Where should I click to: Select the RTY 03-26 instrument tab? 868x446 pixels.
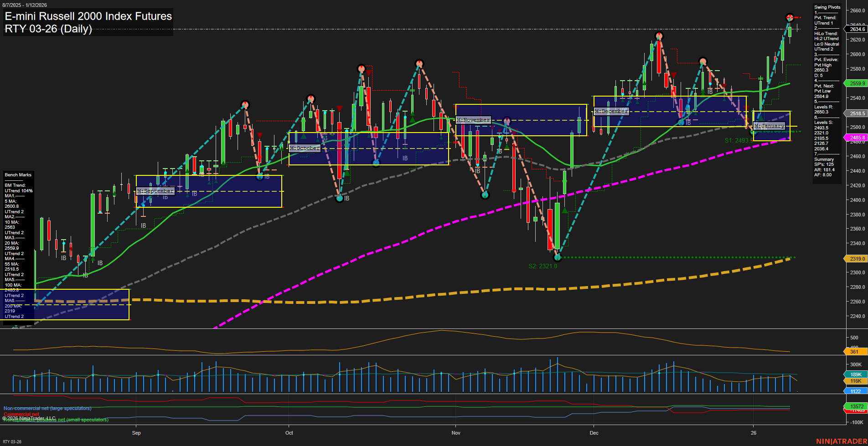12,441
